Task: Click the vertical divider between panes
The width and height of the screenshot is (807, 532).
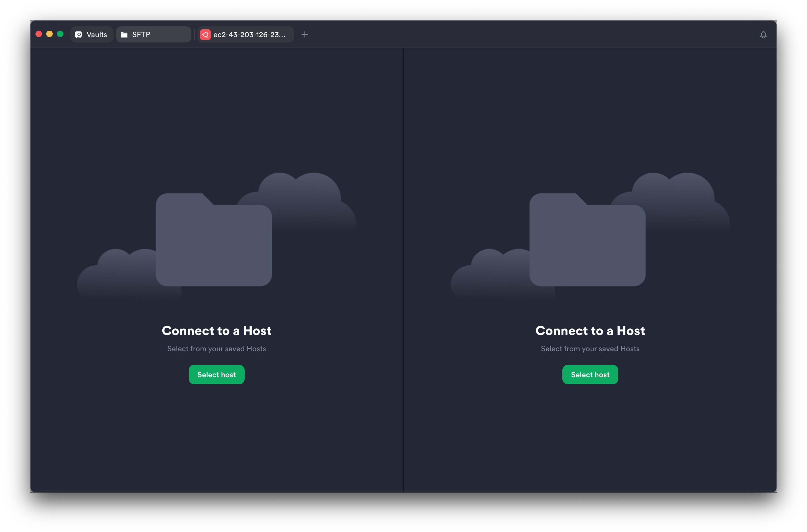Action: tap(403, 270)
